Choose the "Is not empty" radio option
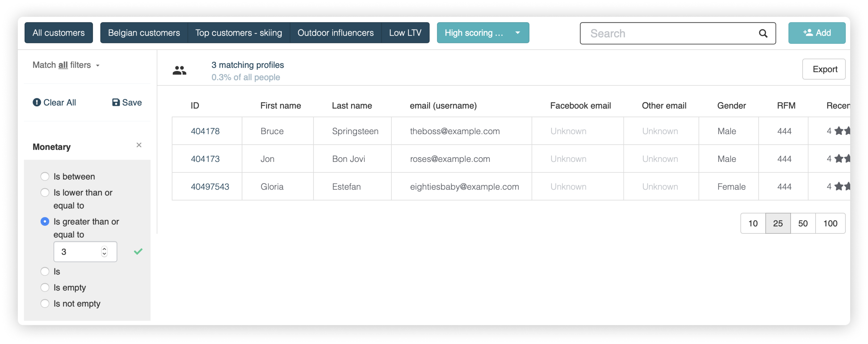 [45, 304]
